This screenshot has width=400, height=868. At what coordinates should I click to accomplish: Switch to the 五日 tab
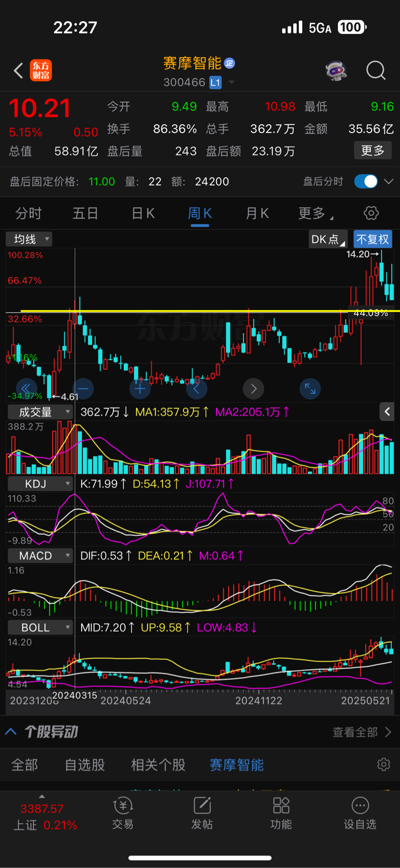[x=85, y=213]
